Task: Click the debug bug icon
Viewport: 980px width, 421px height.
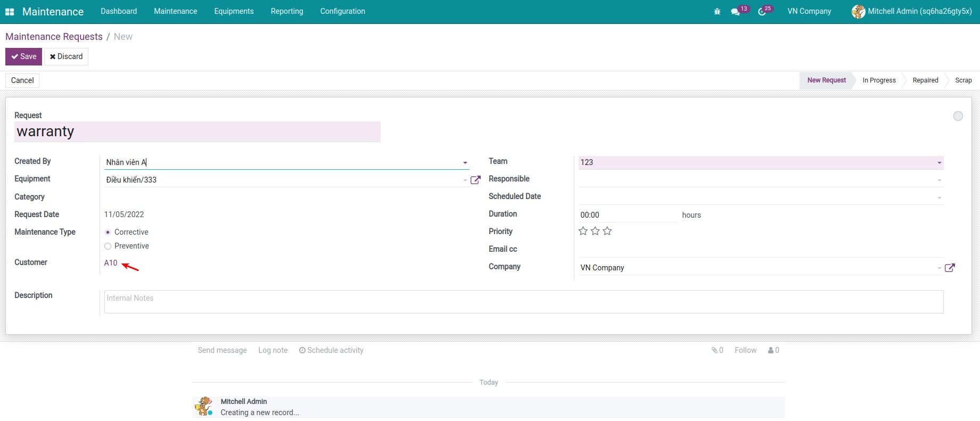Action: click(x=717, y=12)
